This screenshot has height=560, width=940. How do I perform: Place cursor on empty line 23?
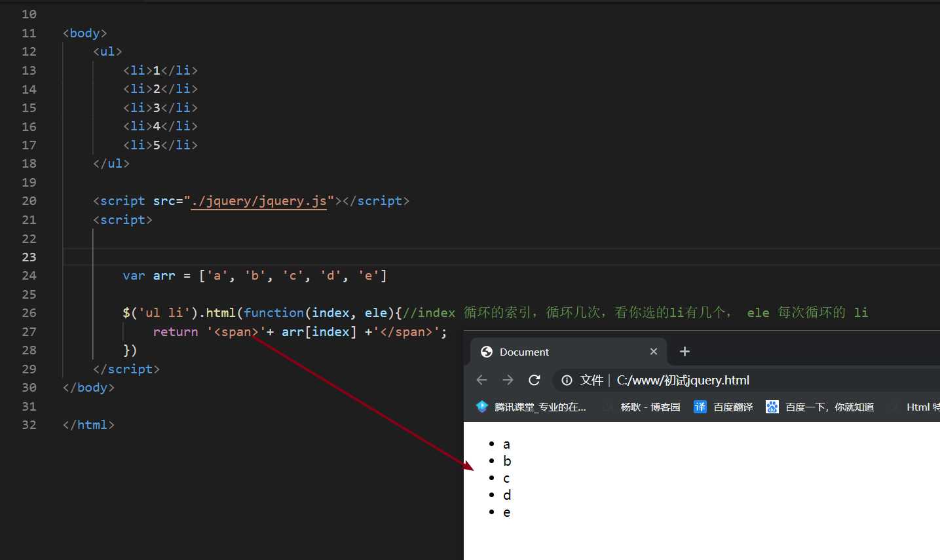coord(501,257)
